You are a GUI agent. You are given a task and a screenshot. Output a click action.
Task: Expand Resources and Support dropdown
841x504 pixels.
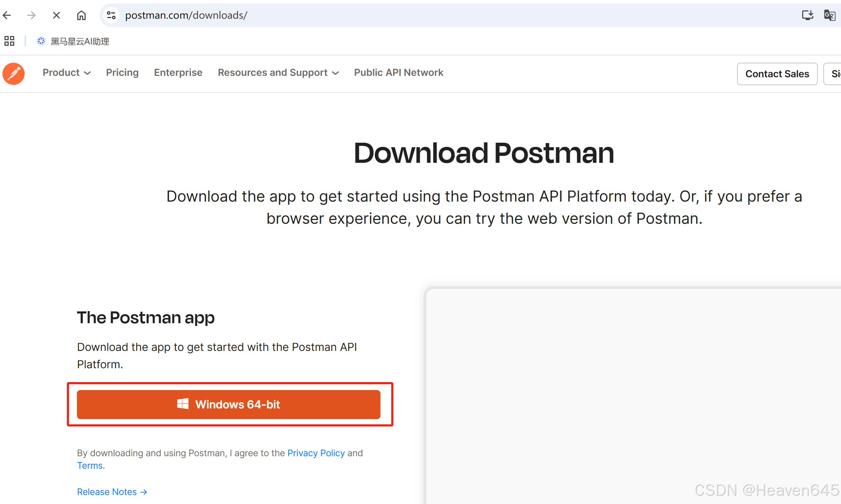[x=278, y=73]
